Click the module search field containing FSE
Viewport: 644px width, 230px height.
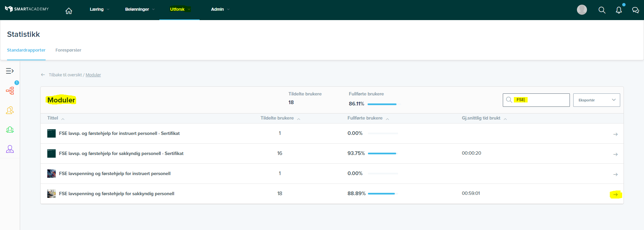pyautogui.click(x=536, y=100)
